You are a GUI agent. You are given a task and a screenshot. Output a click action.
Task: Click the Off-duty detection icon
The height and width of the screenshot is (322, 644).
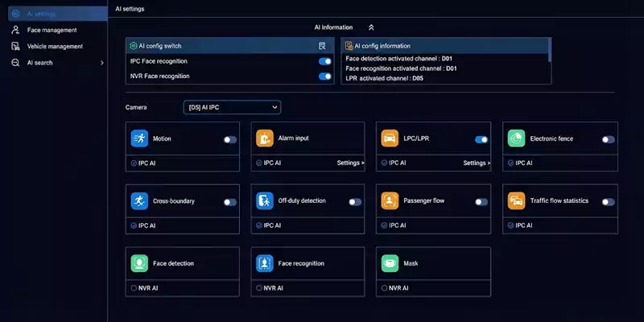point(264,200)
